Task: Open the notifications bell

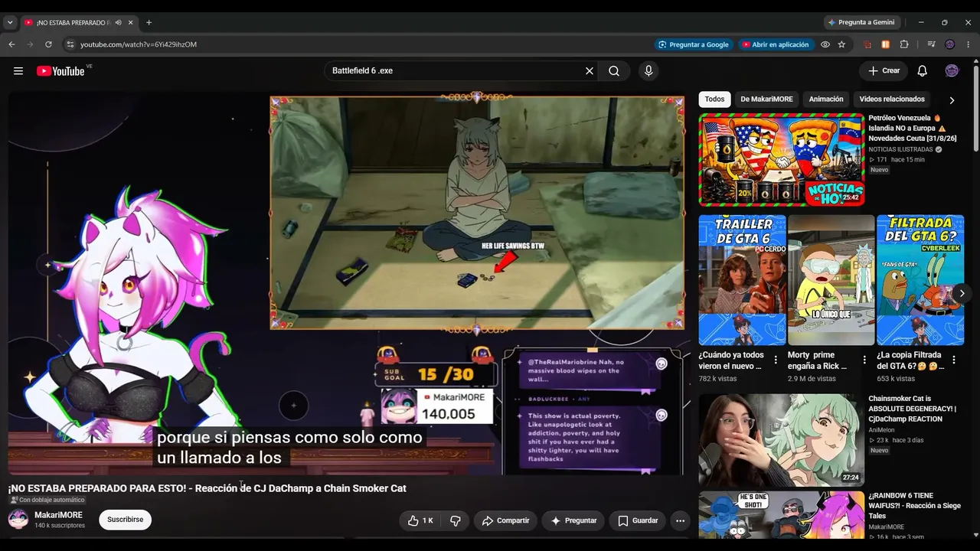Action: [x=923, y=71]
